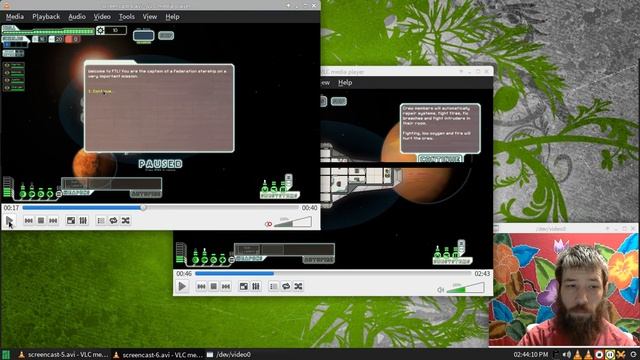
Task: Toggle playlist in the screencast-5 VLC window
Action: [x=101, y=221]
